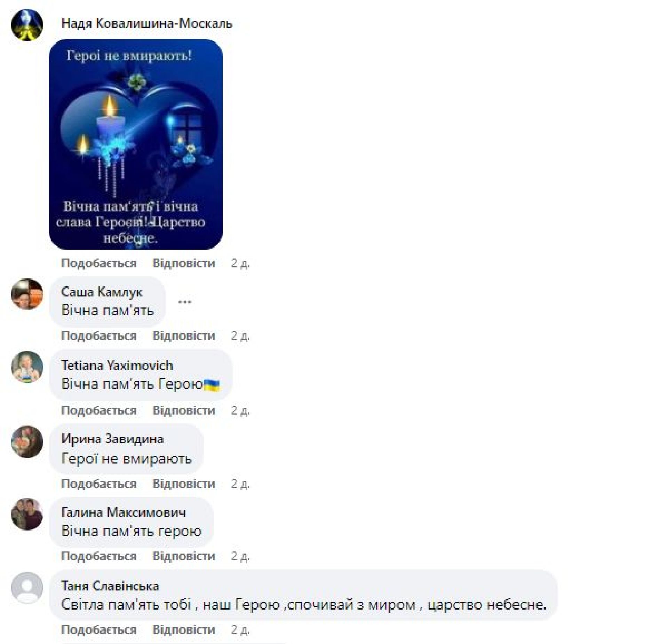Viewport: 668px width, 644px height.
Task: Open three-dot options beside Саша Камлук comment
Action: [x=185, y=302]
